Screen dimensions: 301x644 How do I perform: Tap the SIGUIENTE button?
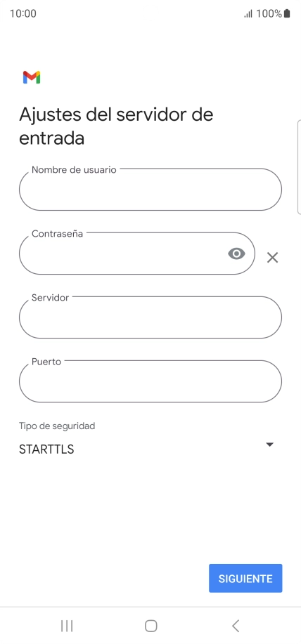[x=245, y=578]
